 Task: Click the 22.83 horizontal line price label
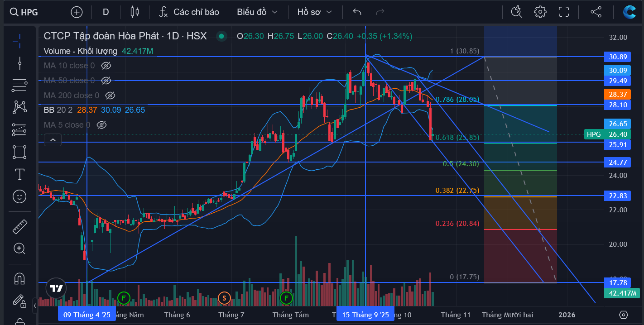point(618,195)
